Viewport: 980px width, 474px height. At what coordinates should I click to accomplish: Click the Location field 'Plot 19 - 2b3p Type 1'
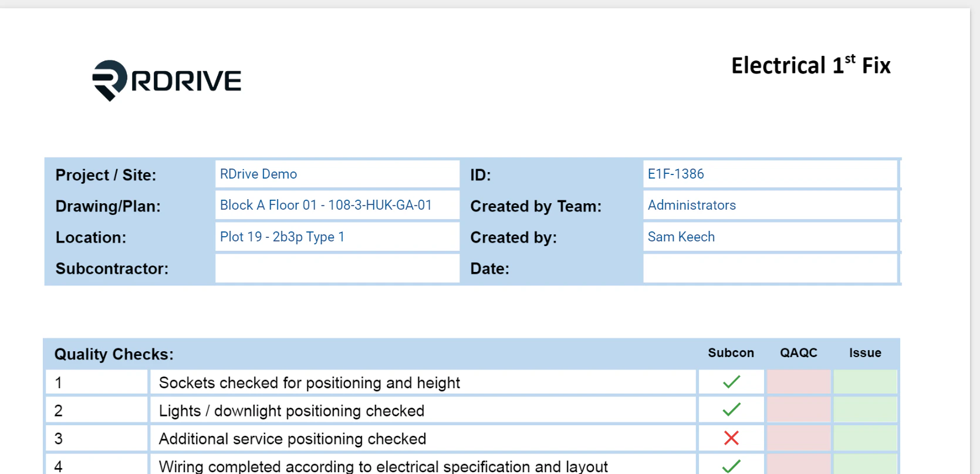pyautogui.click(x=337, y=237)
